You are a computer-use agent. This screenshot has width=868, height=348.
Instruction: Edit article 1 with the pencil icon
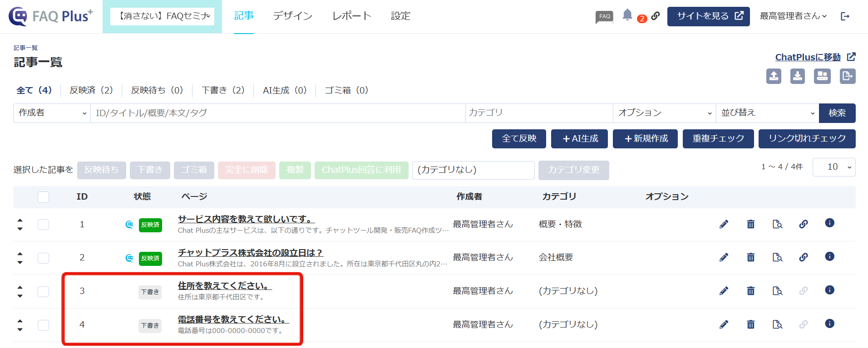tap(724, 224)
